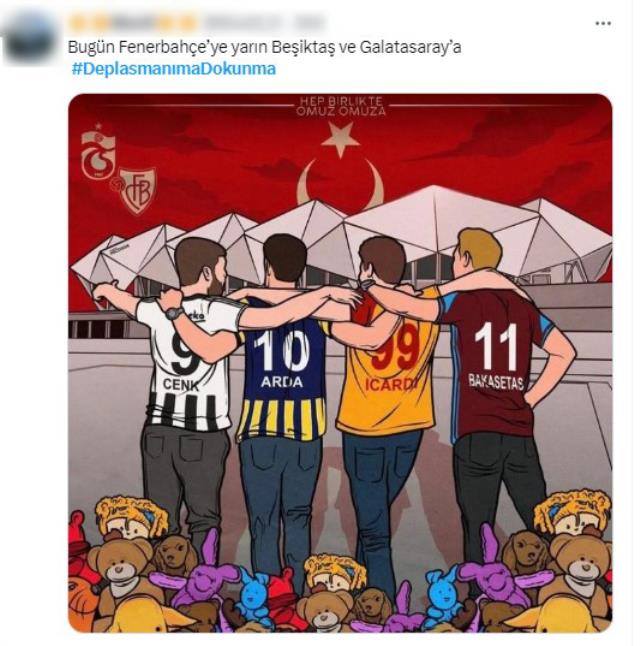Click the BAKASETAS number 11 jersey
The image size is (640, 646).
point(497,365)
